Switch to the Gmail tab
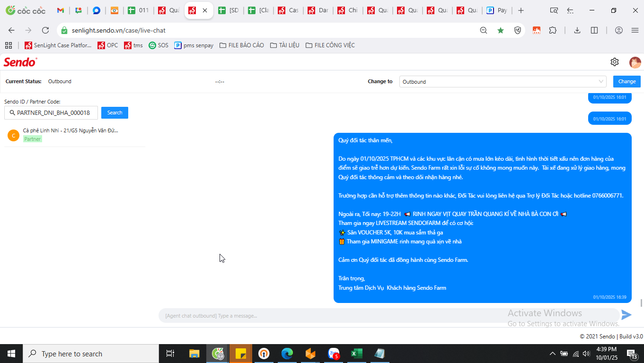 [61, 10]
